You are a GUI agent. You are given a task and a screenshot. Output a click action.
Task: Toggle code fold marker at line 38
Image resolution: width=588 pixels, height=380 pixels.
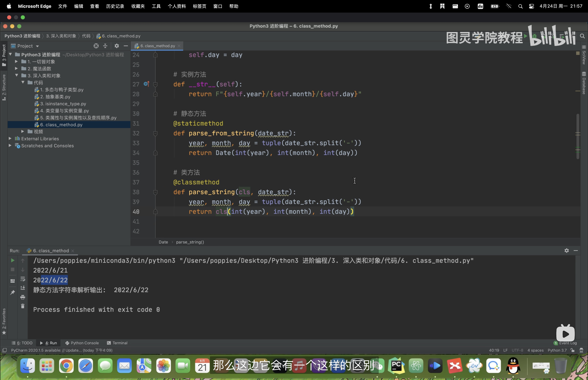pyautogui.click(x=156, y=192)
